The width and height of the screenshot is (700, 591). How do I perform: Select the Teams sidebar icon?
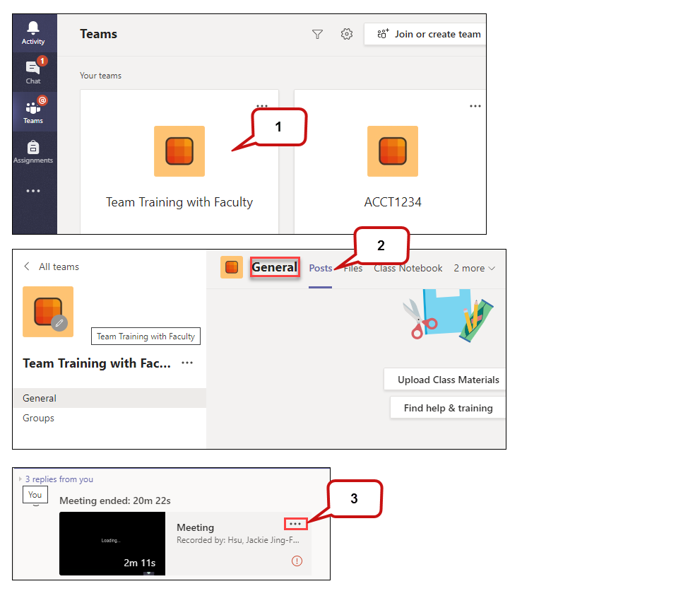click(x=33, y=111)
